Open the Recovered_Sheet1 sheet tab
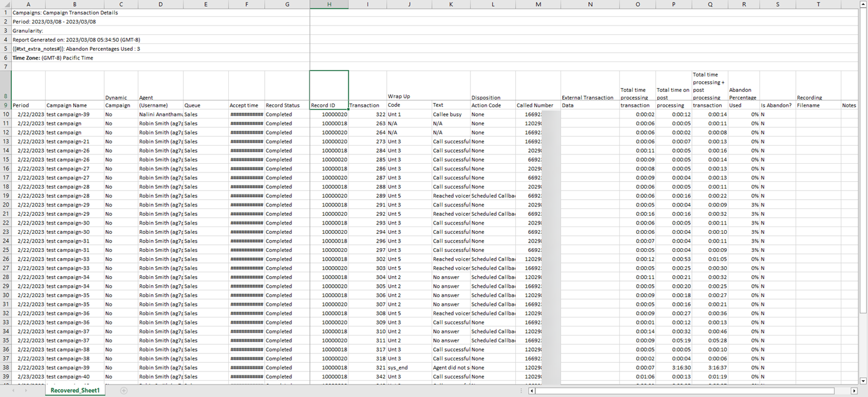The width and height of the screenshot is (868, 397). point(75,391)
